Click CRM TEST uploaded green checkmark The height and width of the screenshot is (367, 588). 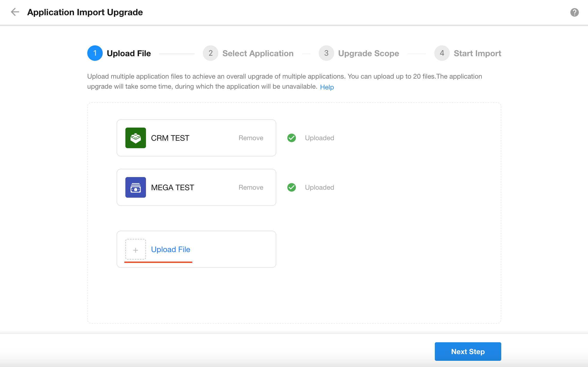click(x=291, y=138)
